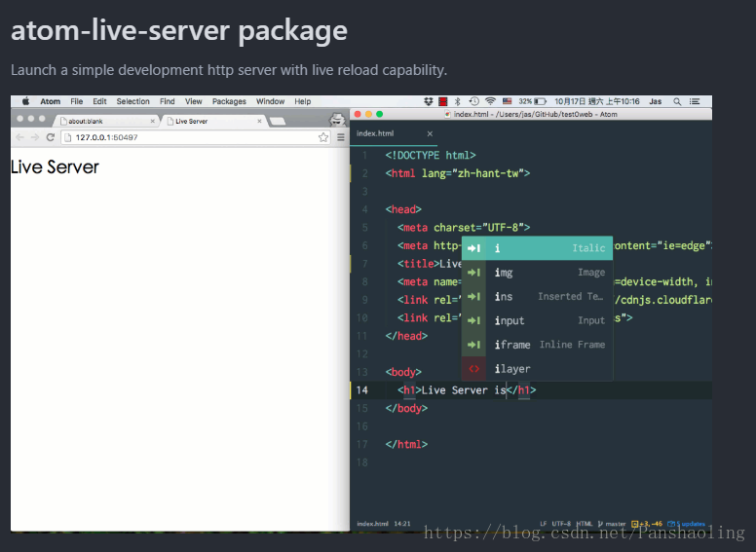756x552 pixels.
Task: Click the <html lang="zh-hant-tw"> line
Action: [457, 173]
